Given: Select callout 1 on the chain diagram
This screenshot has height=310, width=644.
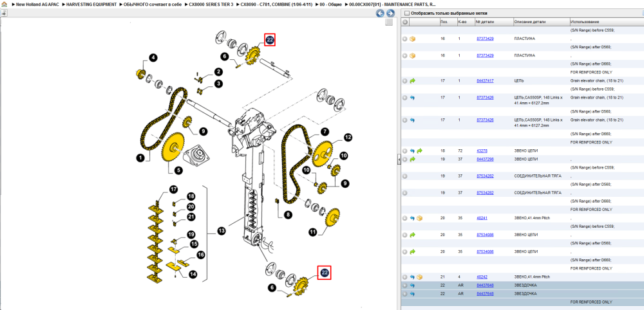Looking at the screenshot, I should point(141,158).
